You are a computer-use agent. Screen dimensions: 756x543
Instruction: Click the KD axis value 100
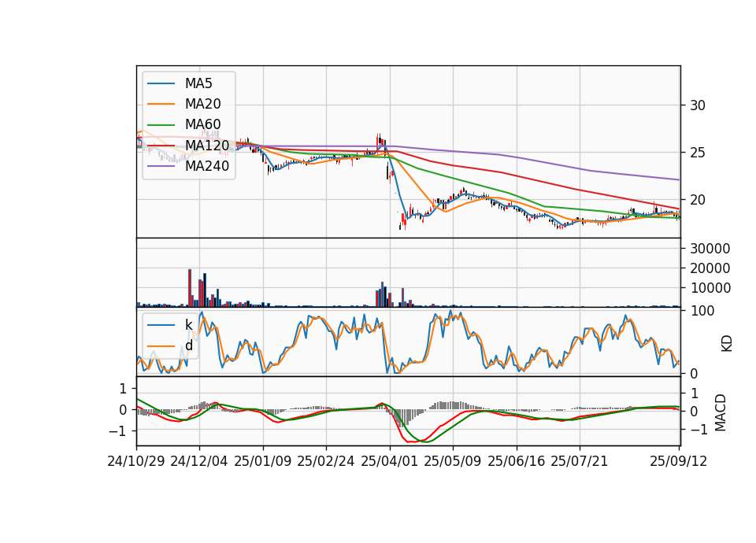click(702, 311)
